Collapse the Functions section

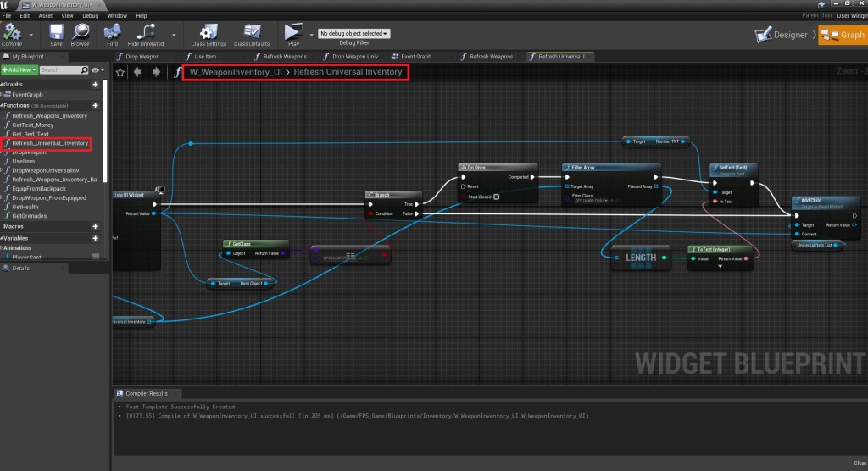[3, 105]
